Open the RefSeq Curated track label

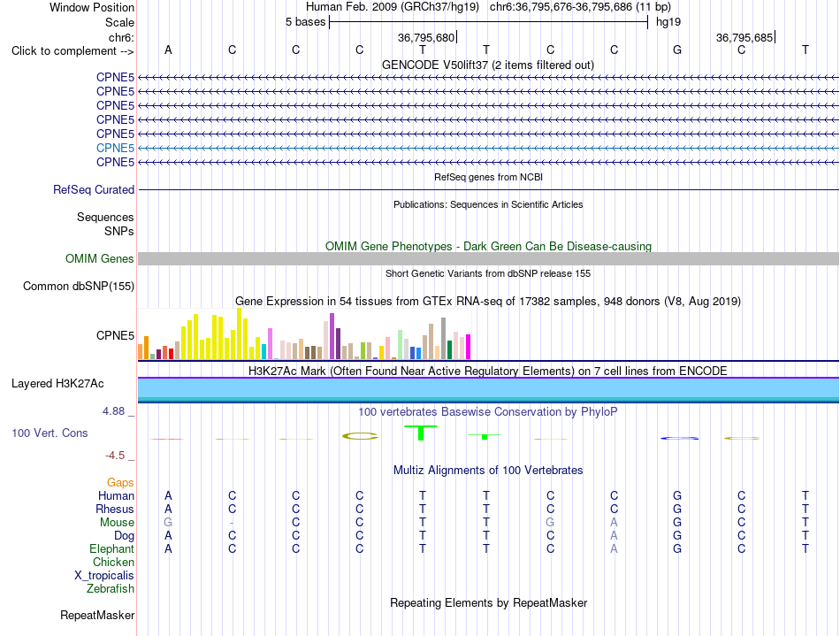(x=94, y=189)
